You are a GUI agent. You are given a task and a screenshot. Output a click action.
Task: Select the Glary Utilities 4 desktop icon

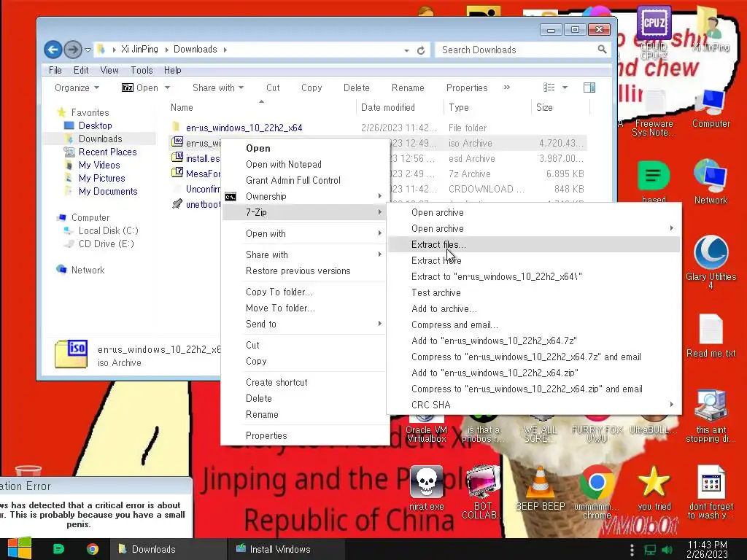coord(711,262)
